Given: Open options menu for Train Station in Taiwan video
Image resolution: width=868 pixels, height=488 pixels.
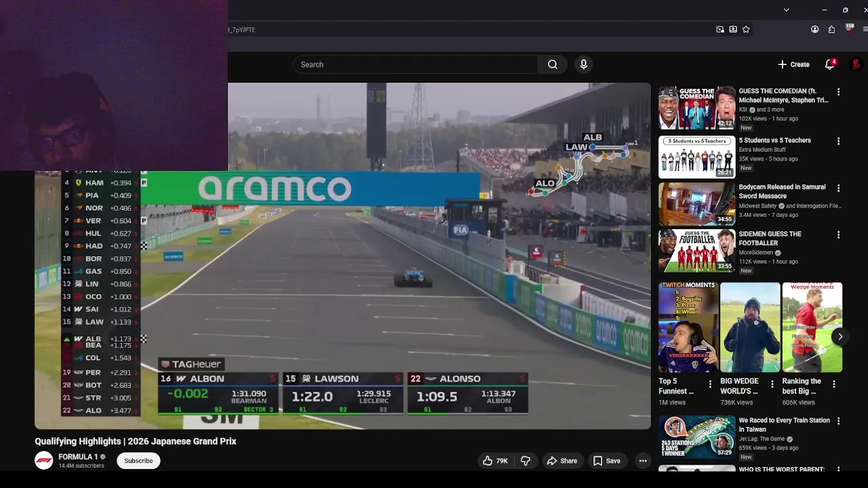Looking at the screenshot, I should [838, 421].
